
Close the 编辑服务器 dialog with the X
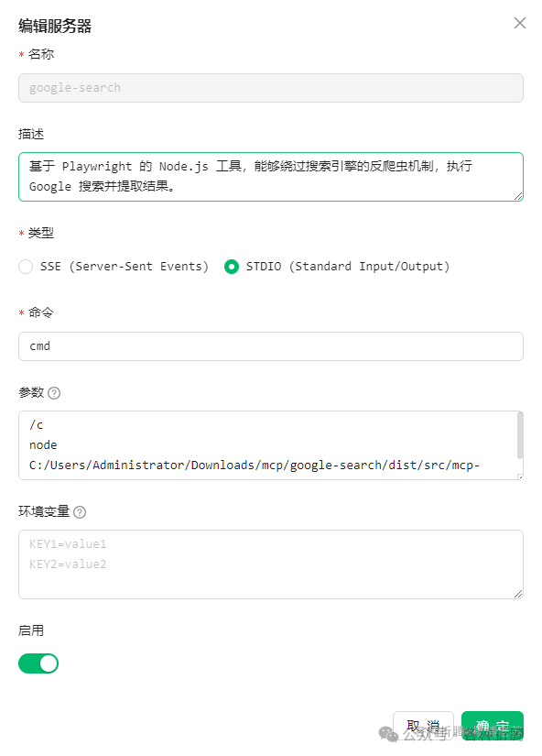point(519,23)
